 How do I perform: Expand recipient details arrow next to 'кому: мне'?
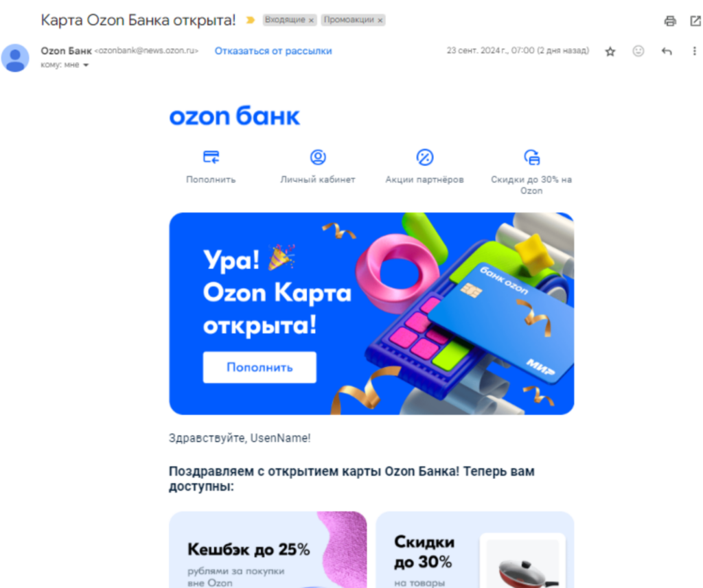tap(86, 65)
